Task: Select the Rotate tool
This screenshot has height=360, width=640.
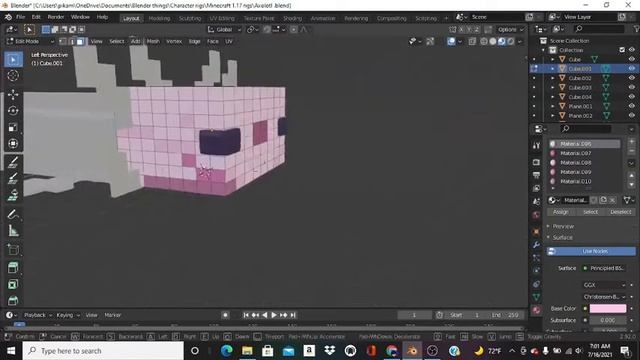Action: click(13, 111)
